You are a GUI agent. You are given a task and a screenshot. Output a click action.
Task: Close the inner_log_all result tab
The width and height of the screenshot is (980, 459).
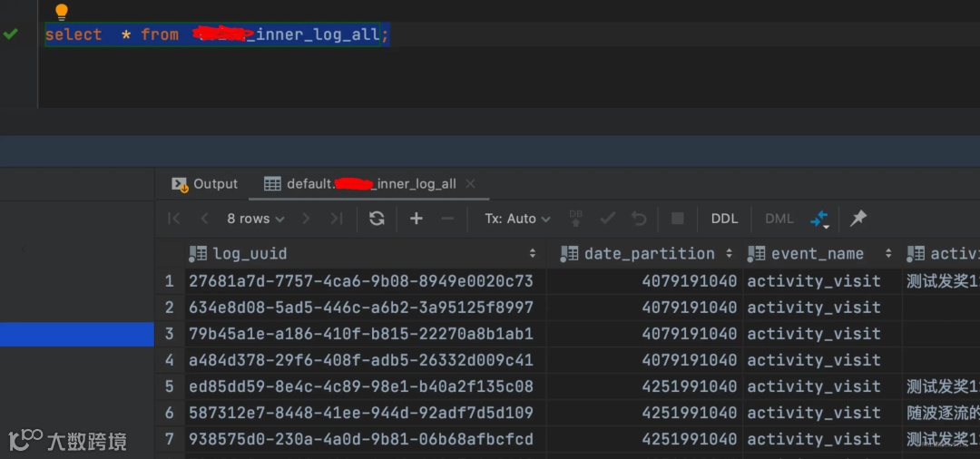tap(471, 183)
